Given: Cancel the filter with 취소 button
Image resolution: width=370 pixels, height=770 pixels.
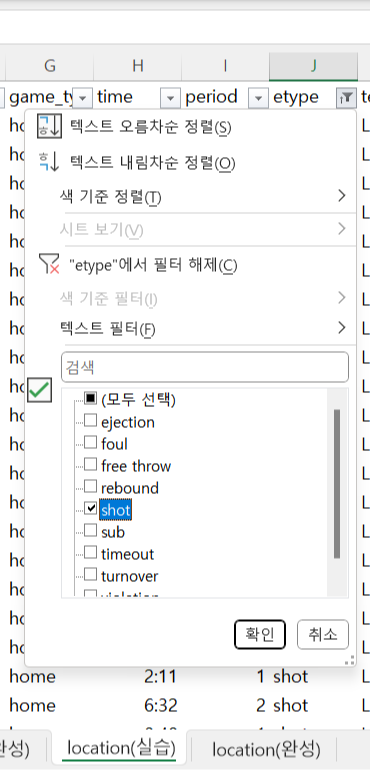Looking at the screenshot, I should pyautogui.click(x=323, y=634).
